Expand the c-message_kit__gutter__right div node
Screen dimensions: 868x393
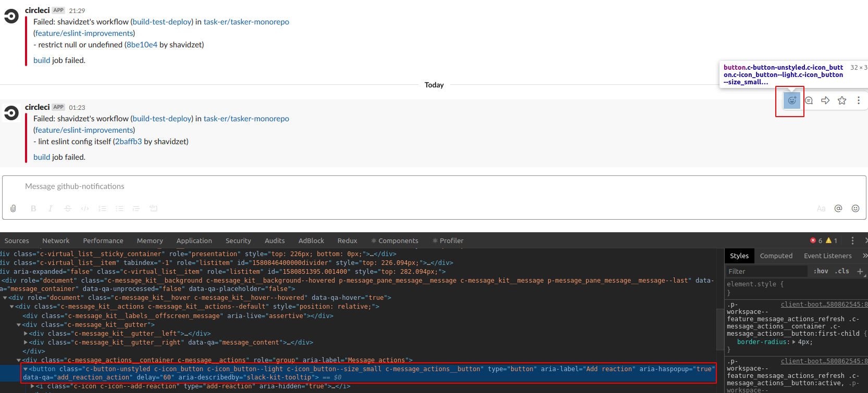coord(26,343)
